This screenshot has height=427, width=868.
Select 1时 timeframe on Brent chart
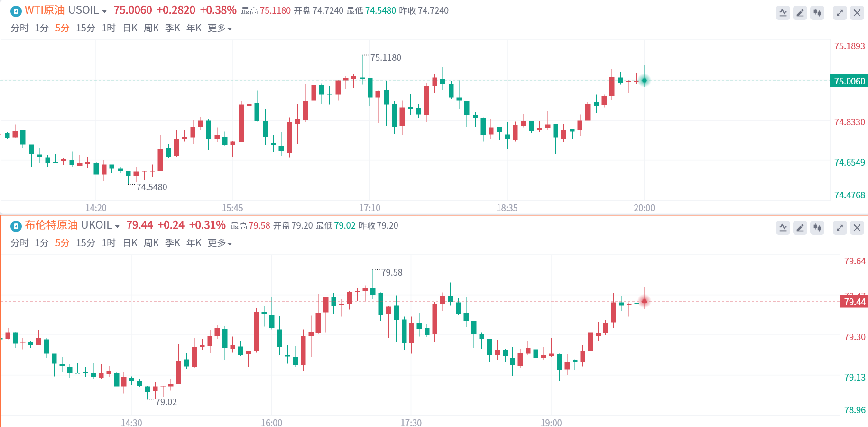109,243
